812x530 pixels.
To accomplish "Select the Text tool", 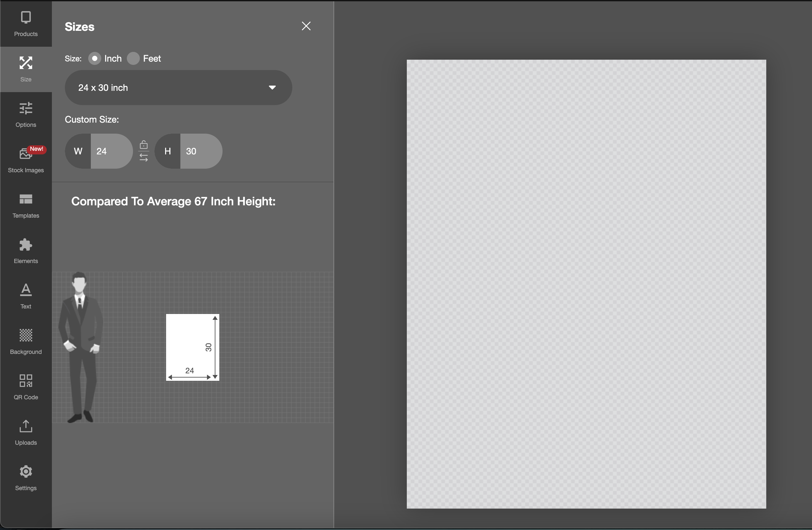I will pos(26,296).
